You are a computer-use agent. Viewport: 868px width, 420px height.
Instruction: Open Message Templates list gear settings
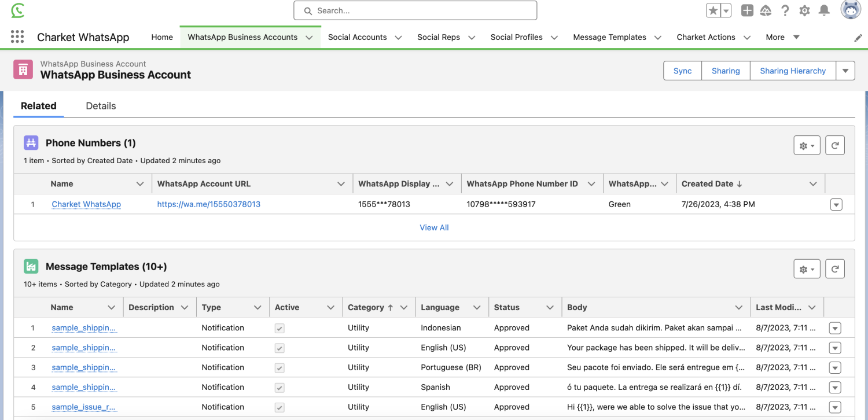point(807,269)
